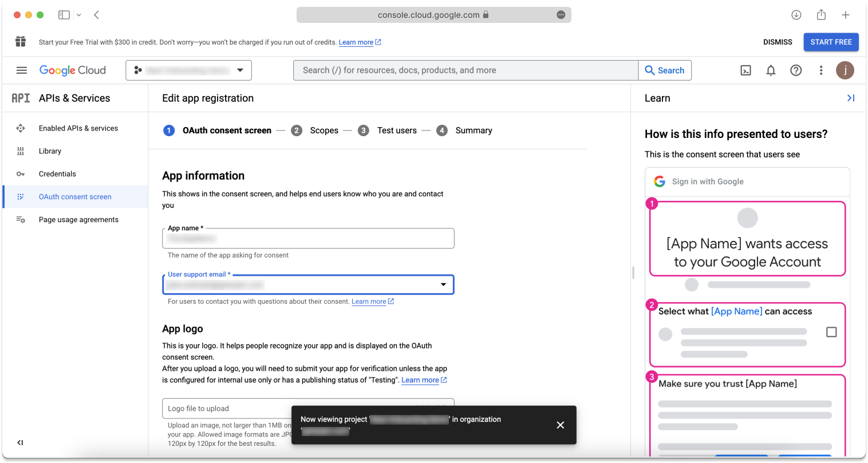Select Credentials via its key icon
The image size is (868, 463).
click(x=21, y=173)
